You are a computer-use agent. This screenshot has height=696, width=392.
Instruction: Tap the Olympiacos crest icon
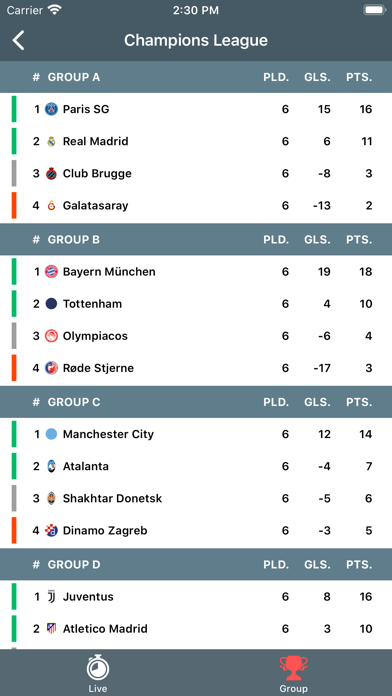51,336
